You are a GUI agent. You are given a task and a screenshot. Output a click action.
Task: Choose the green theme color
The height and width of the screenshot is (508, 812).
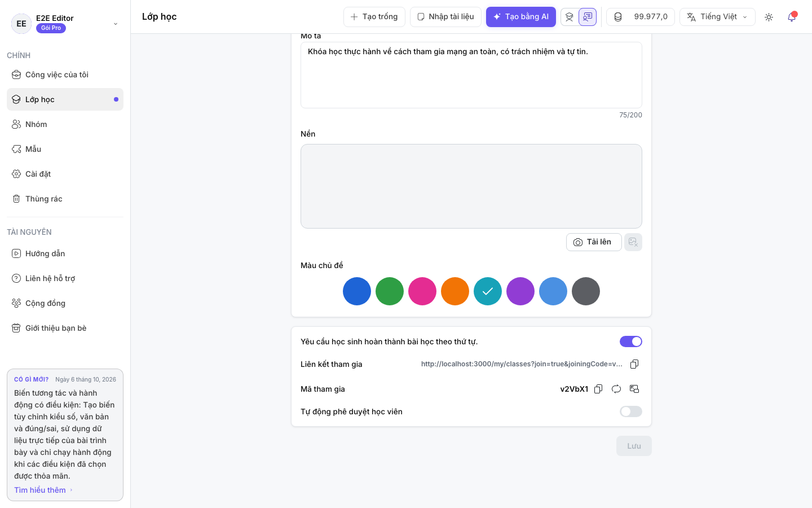(390, 291)
